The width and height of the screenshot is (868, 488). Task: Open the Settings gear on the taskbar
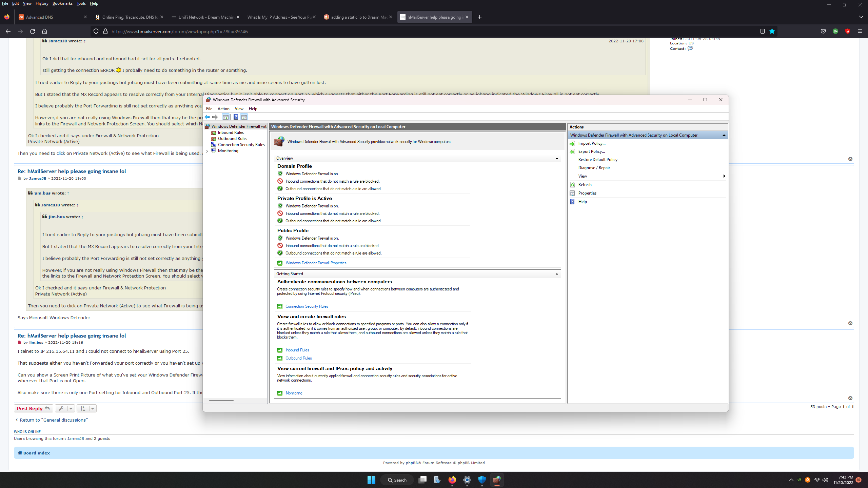coord(467,480)
